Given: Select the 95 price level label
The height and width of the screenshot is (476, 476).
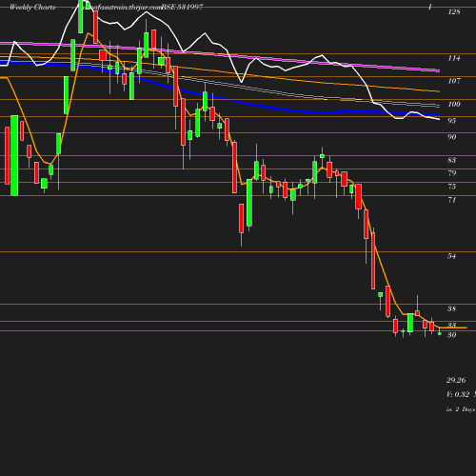Looking at the screenshot, I should (451, 121).
